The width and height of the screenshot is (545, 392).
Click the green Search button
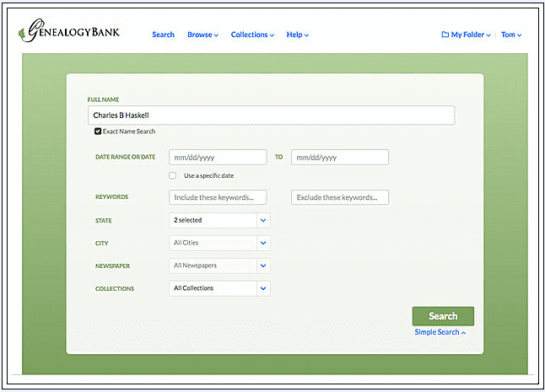point(443,316)
